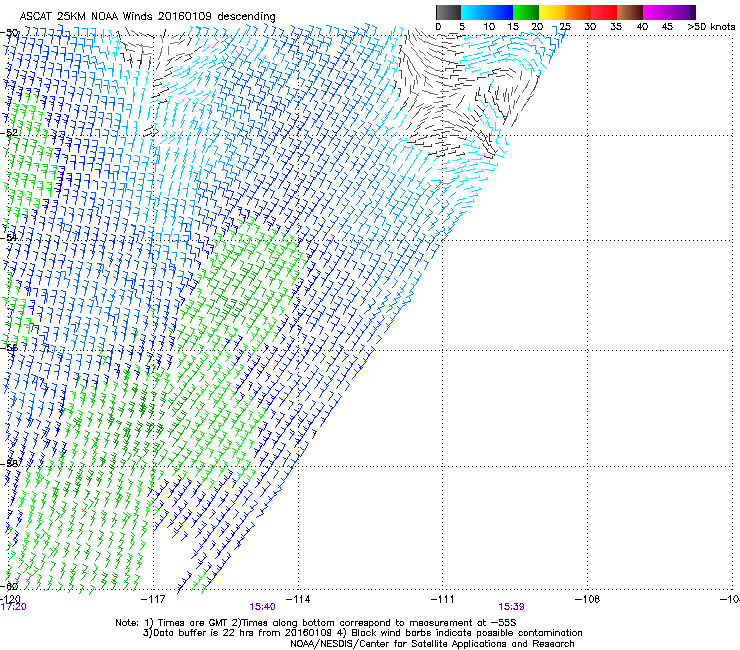Screen dimensions: 740x650
Task: Click the -54 latitude axis label
Action: point(10,237)
